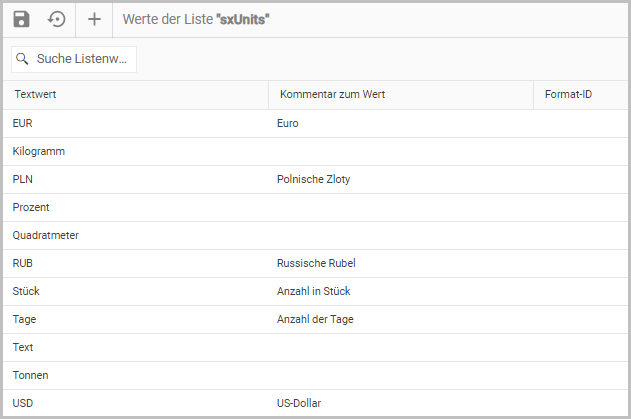Click the Format-ID column header
Screen dimensions: 631x419
click(x=568, y=95)
